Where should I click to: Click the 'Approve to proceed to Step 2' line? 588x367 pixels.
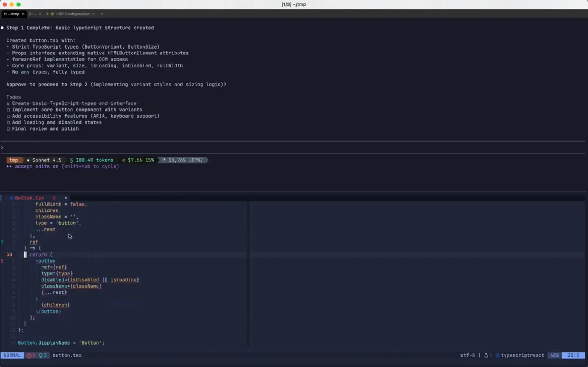pos(116,85)
